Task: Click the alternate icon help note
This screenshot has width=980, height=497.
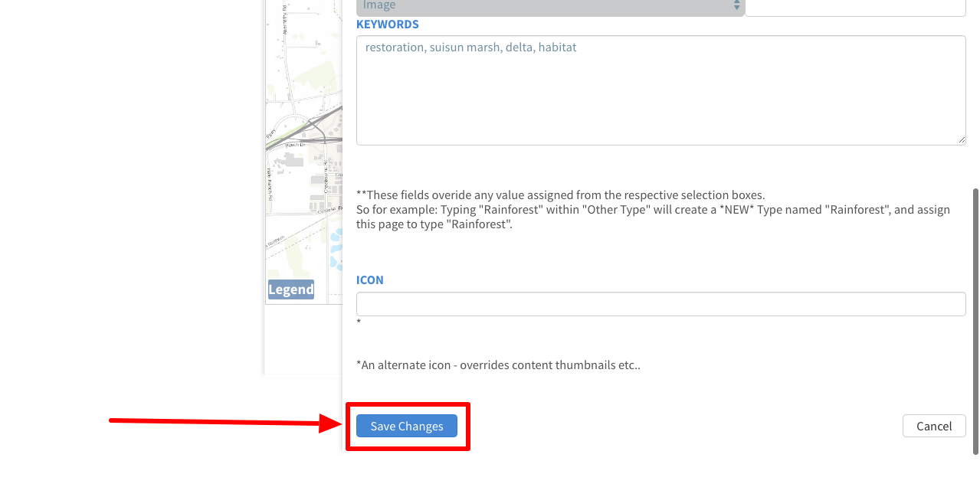Action: coord(498,365)
